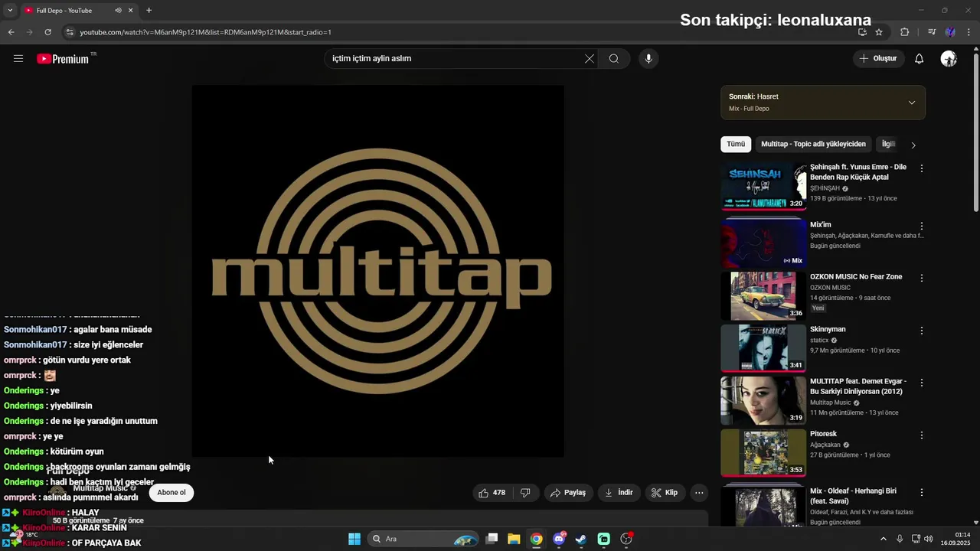The width and height of the screenshot is (980, 551).
Task: Show hidden system tray icons
Action: coord(883,539)
